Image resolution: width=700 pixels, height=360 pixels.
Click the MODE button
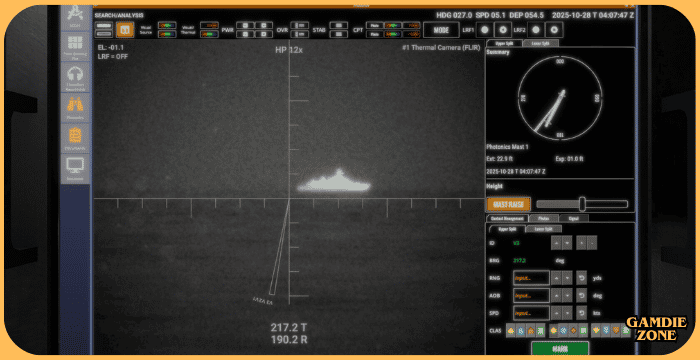click(441, 30)
